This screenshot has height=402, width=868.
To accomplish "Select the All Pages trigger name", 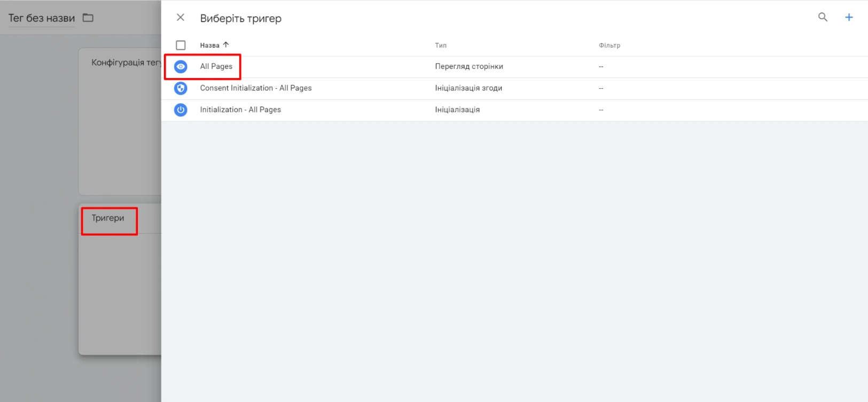I will pyautogui.click(x=216, y=66).
